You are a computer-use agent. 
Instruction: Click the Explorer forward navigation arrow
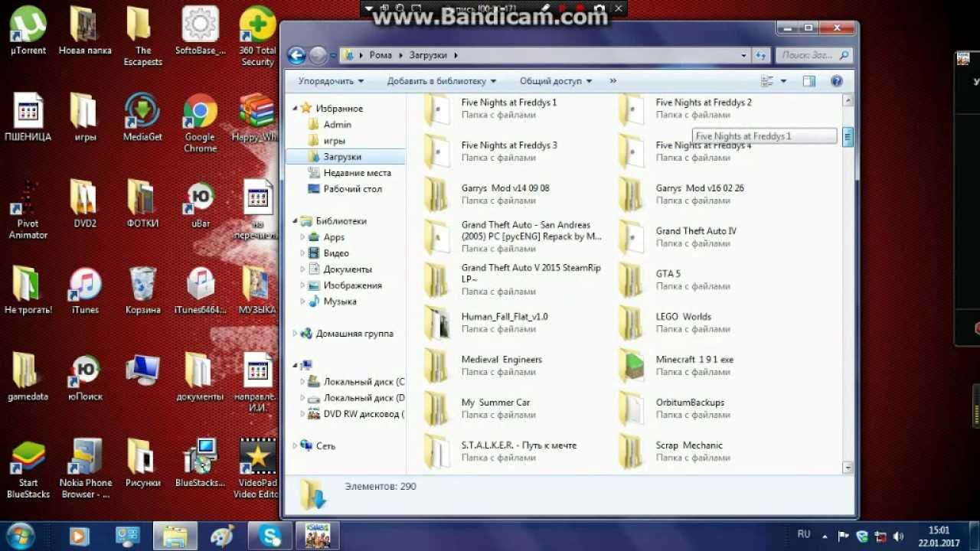[x=318, y=55]
